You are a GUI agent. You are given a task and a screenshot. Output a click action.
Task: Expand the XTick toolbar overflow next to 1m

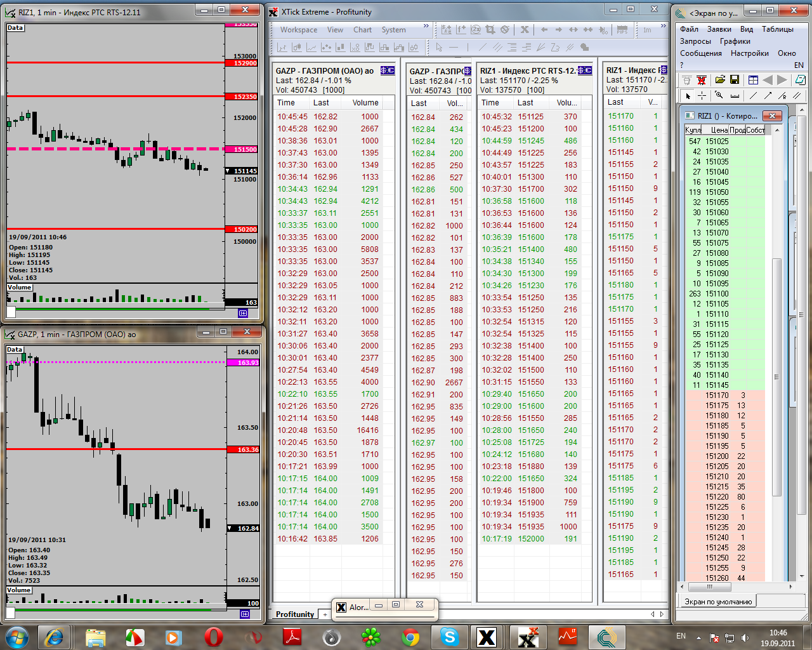coord(664,27)
